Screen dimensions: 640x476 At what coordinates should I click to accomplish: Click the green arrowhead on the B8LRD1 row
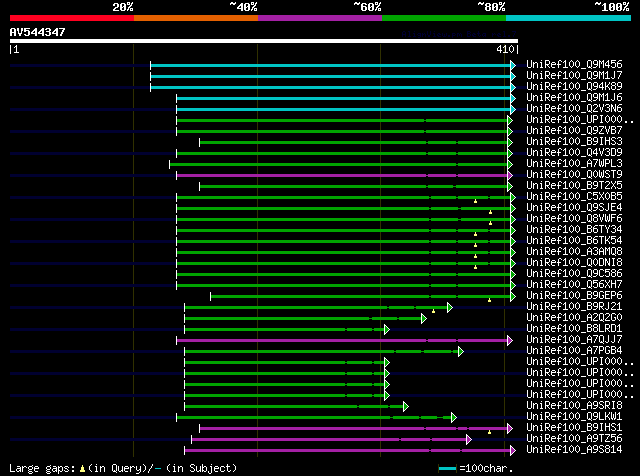point(387,329)
